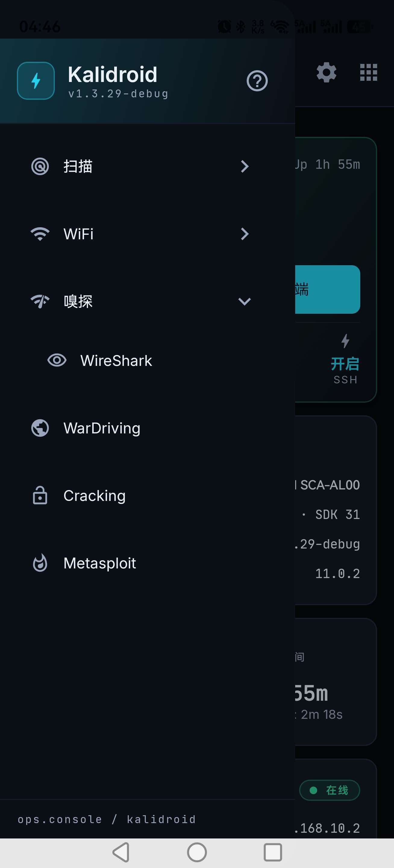
Task: Collapse the 嗅探 section chevron
Action: coord(245,301)
